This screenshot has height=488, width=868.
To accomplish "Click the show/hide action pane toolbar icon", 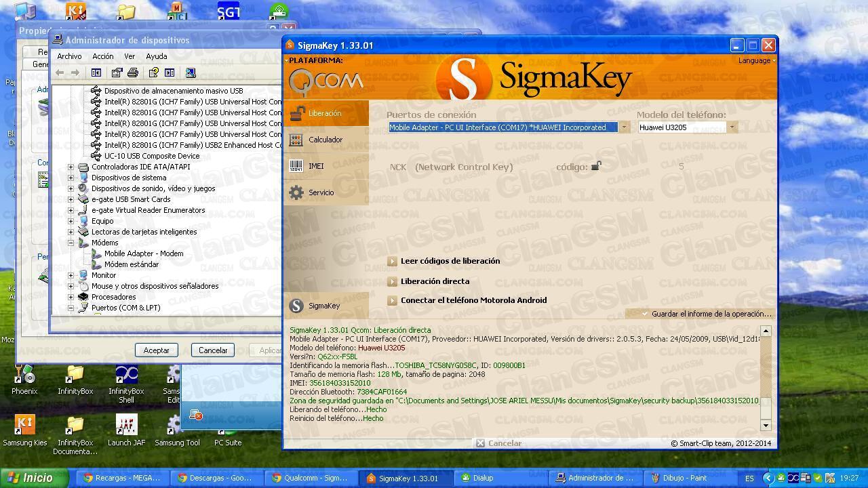I will [x=170, y=73].
